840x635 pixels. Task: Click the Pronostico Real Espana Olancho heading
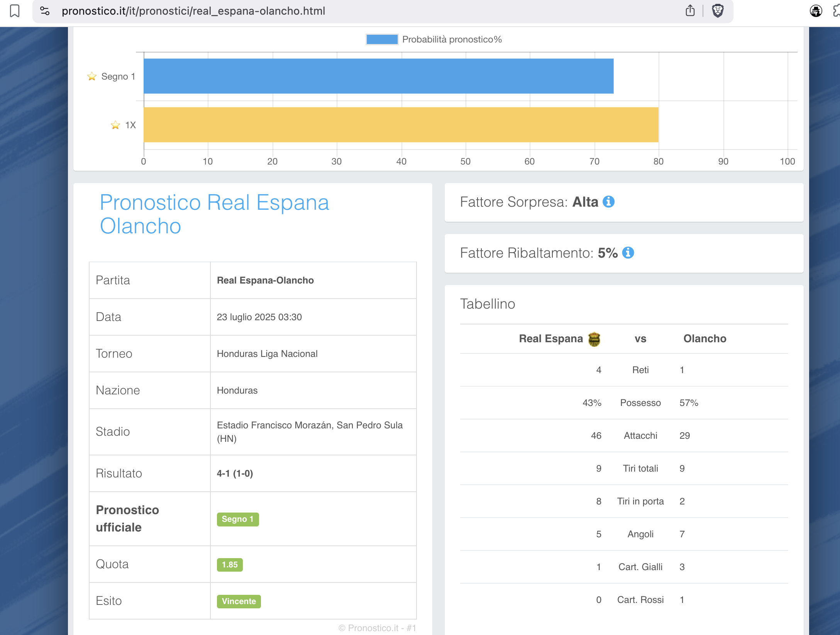(x=214, y=214)
